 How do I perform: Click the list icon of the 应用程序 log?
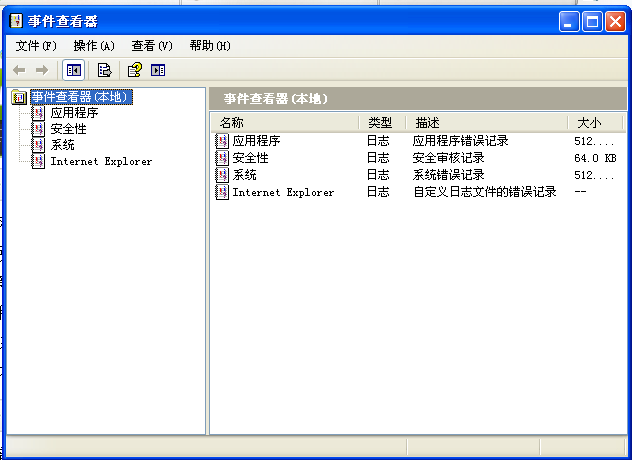pyautogui.click(x=222, y=141)
